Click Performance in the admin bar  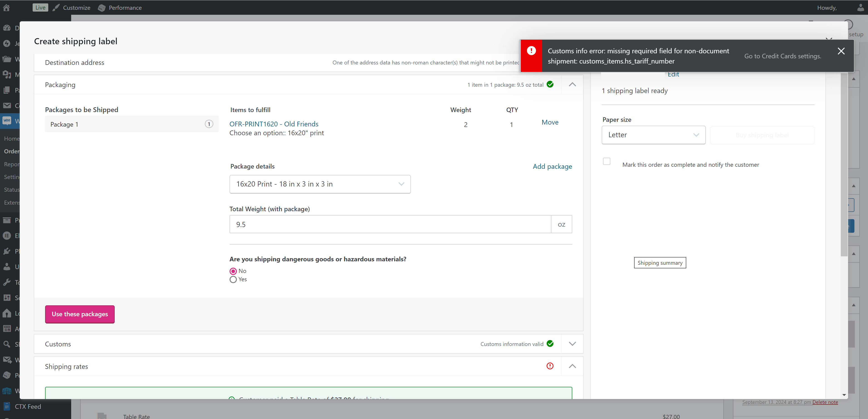pyautogui.click(x=125, y=7)
